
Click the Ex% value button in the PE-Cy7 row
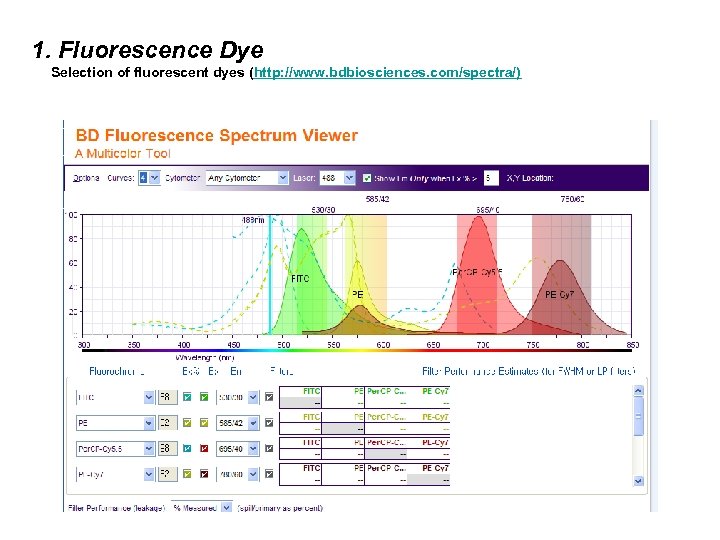tap(167, 474)
